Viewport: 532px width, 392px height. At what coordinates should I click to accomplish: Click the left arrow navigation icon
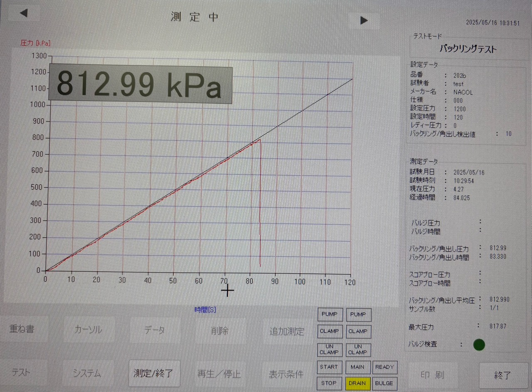point(24,13)
